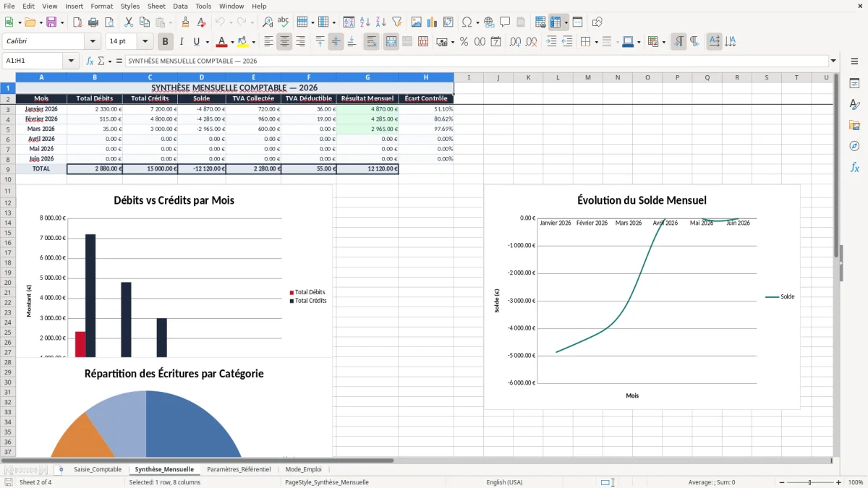Screen dimensions: 868x488
Task: Click the Évolution du Solde Mensuel chart
Action: (x=642, y=296)
